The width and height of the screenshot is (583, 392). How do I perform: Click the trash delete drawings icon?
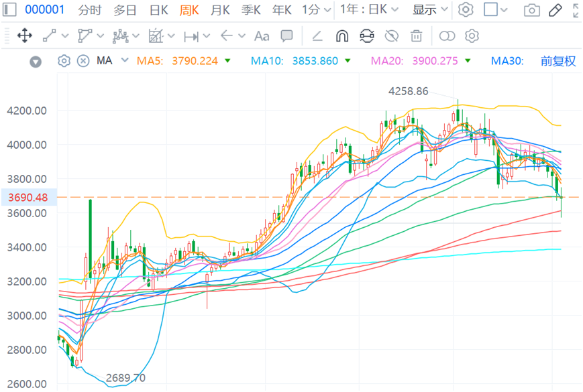pos(416,36)
